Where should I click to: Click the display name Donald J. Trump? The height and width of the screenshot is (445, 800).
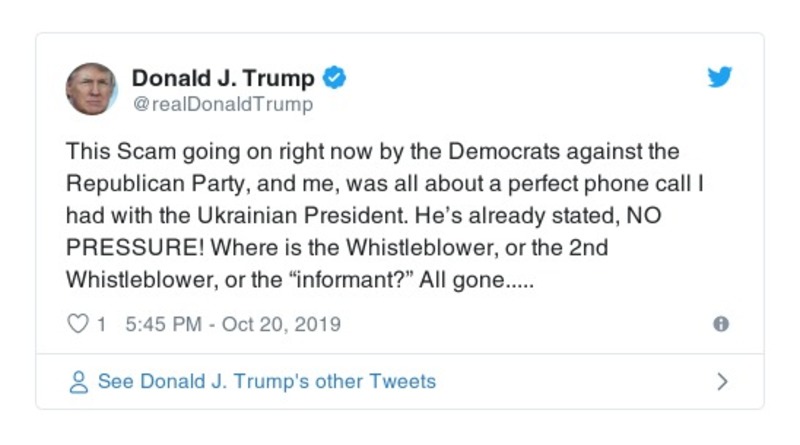point(223,78)
